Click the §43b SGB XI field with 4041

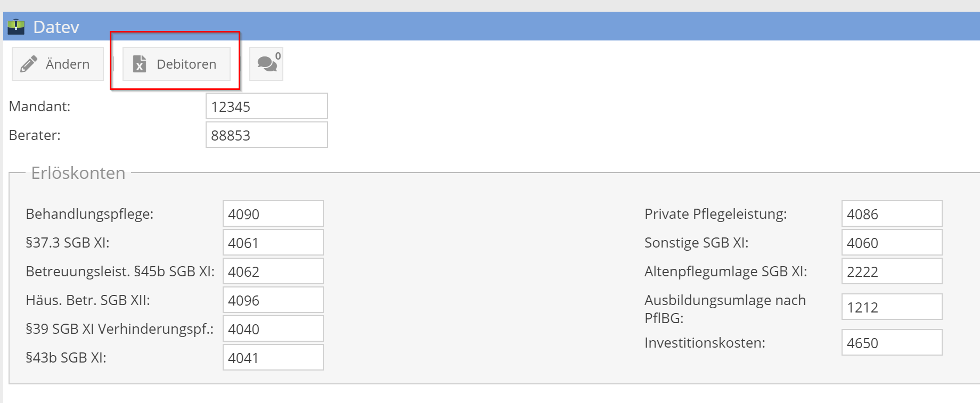click(x=273, y=357)
